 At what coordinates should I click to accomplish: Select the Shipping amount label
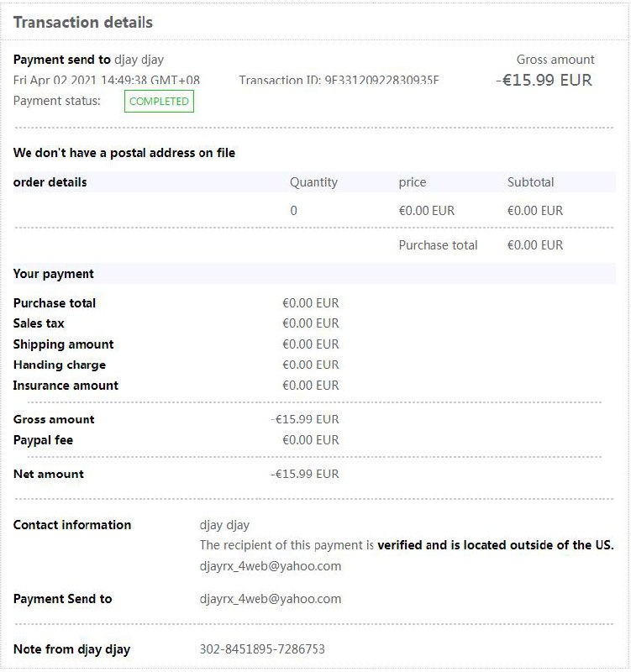click(64, 344)
